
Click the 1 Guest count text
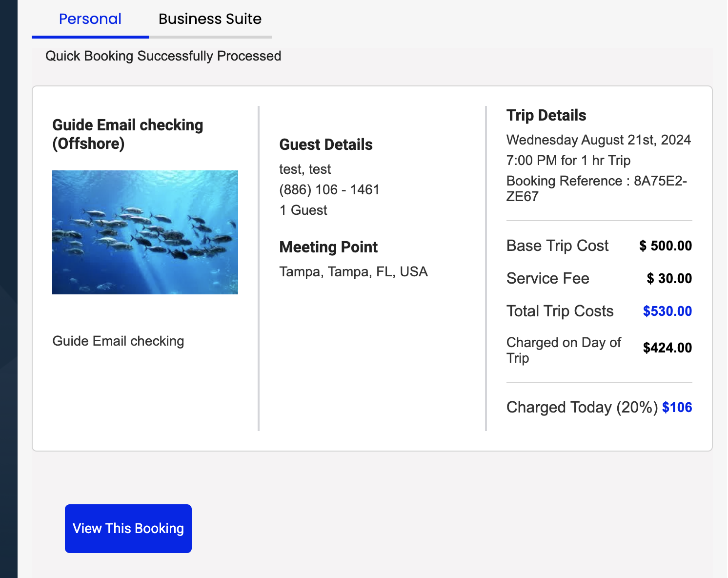[x=303, y=210]
